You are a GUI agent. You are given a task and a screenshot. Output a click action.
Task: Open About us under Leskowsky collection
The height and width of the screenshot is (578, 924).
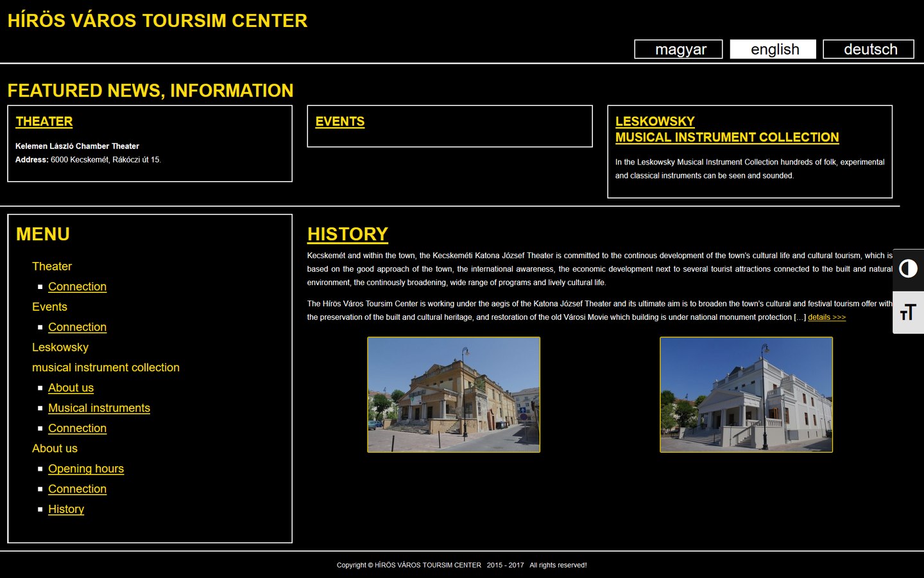point(71,388)
